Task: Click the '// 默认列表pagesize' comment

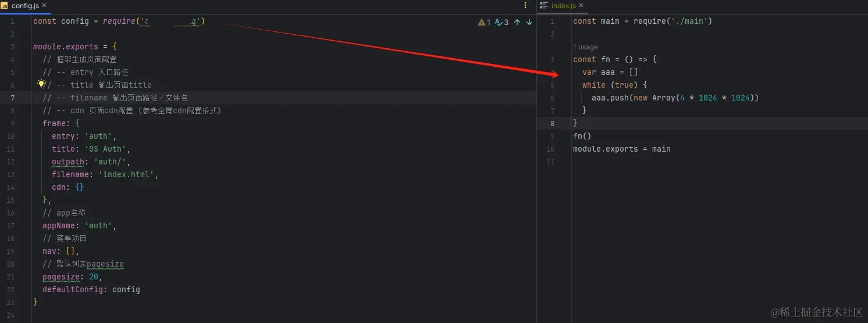Action: [x=83, y=264]
